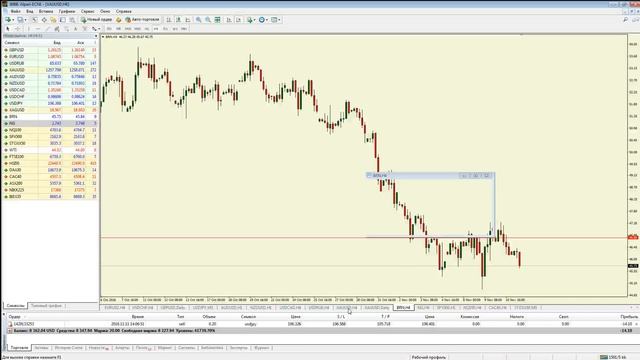
Task: Tile chart windows icon
Action: [x=218, y=20]
